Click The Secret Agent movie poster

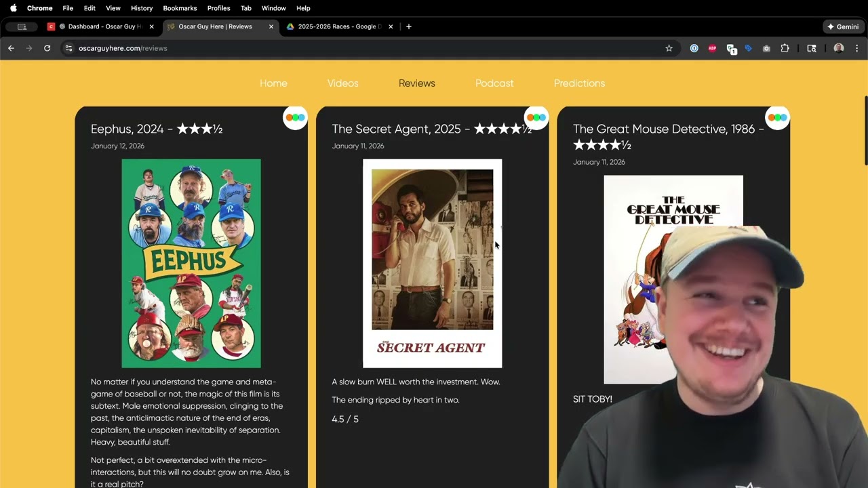[x=433, y=264]
